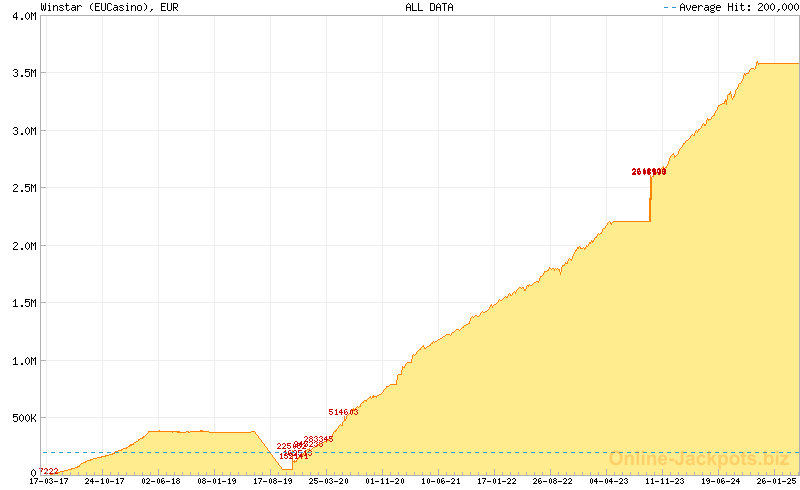
Task: Click the 500K y-axis label
Action: point(21,418)
